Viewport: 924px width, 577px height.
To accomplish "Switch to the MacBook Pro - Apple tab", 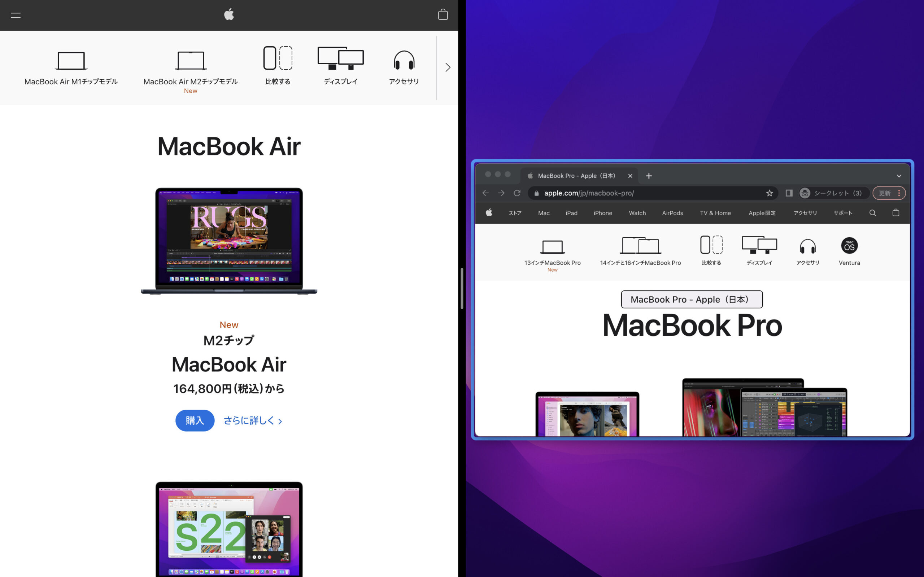I will (x=576, y=176).
